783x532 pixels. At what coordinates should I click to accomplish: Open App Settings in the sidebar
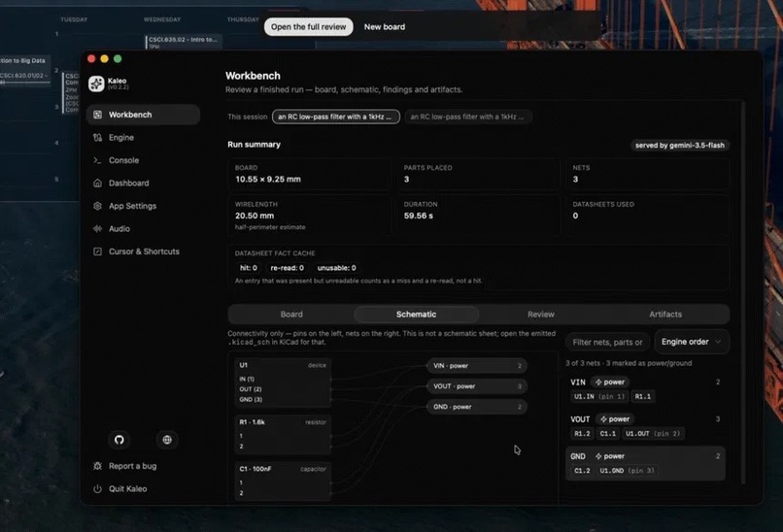click(144, 206)
